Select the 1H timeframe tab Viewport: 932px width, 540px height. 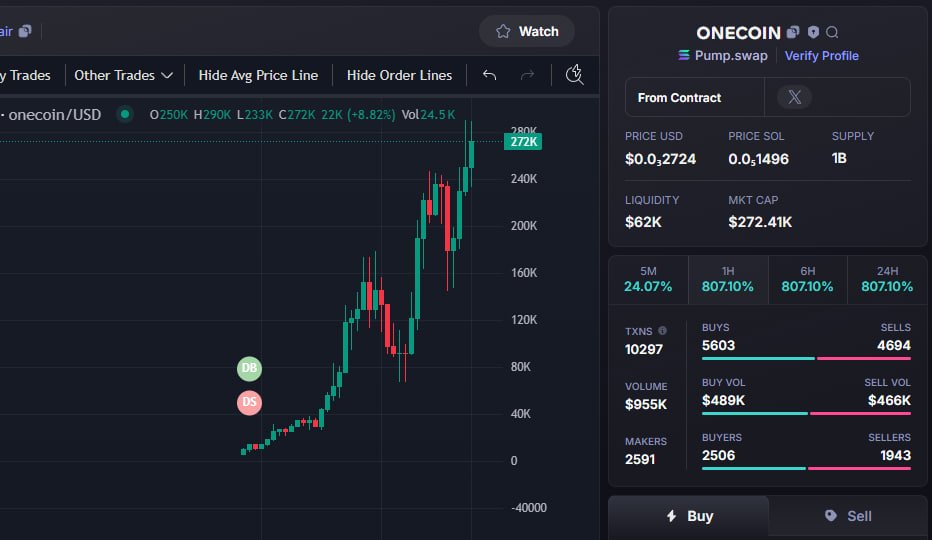pos(728,280)
